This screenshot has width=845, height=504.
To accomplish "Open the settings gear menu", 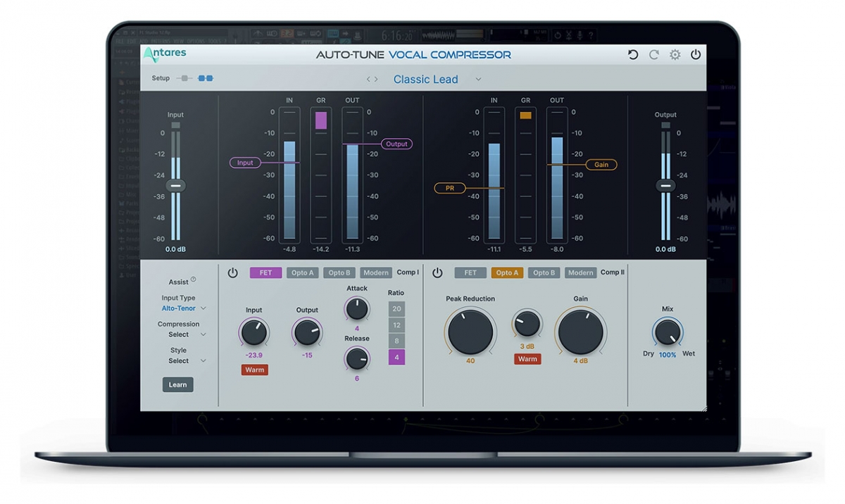I will tap(675, 55).
